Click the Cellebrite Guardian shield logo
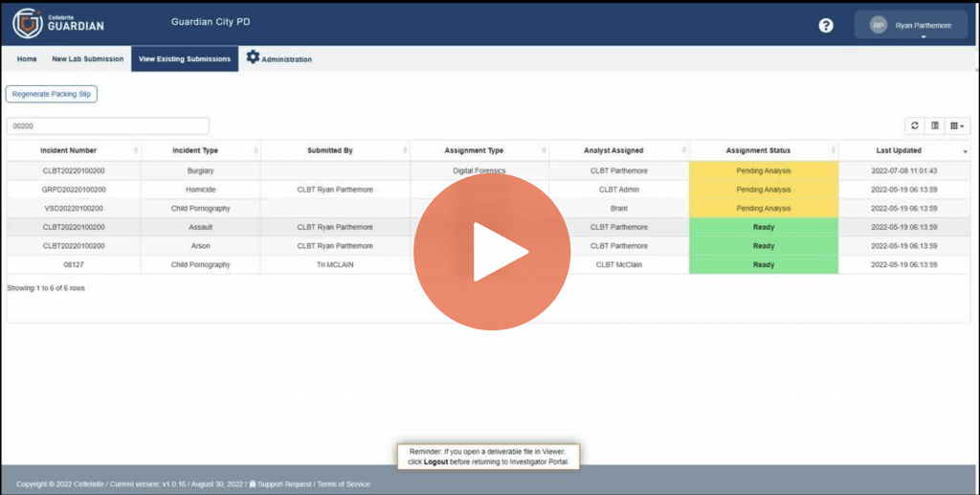This screenshot has height=495, width=980. 27,23
